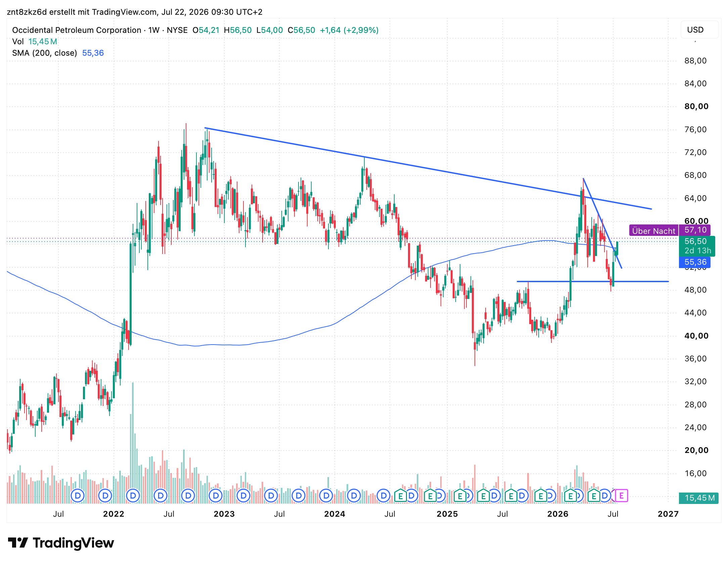Click the SMA (200, close) indicator legend

[45, 53]
